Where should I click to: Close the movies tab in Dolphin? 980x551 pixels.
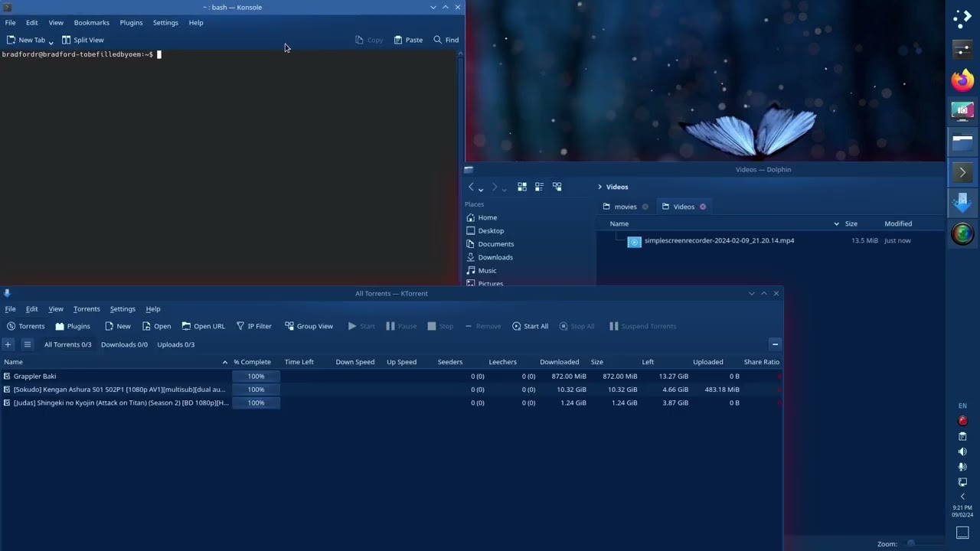tap(645, 207)
